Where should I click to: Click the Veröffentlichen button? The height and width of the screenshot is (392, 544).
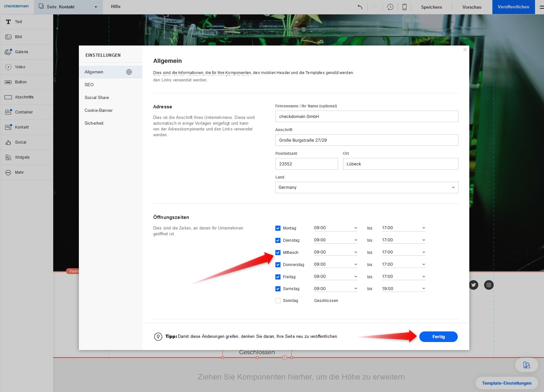(513, 7)
